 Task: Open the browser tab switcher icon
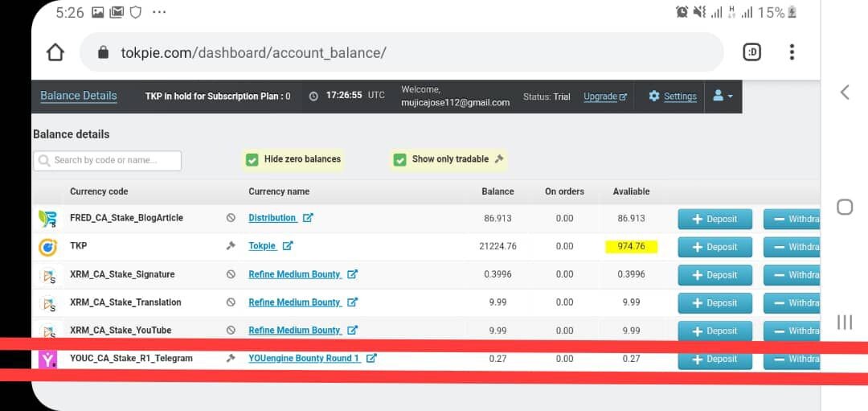pyautogui.click(x=751, y=52)
